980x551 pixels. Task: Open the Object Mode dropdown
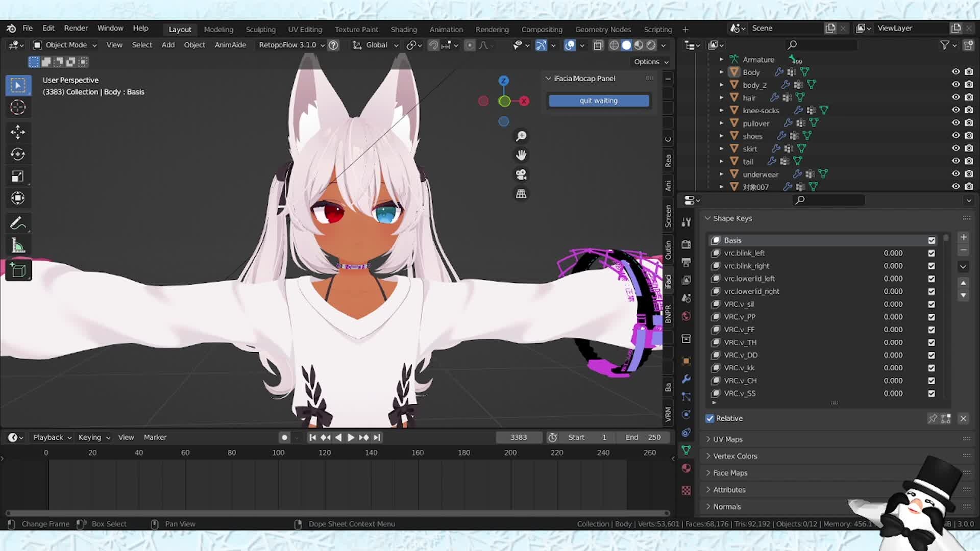[x=64, y=45]
